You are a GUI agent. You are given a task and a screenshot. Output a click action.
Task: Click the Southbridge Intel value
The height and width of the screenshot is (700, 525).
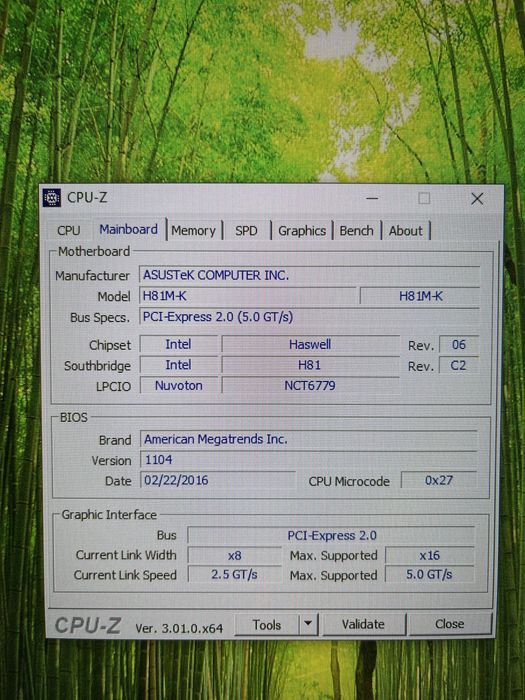[x=179, y=365]
